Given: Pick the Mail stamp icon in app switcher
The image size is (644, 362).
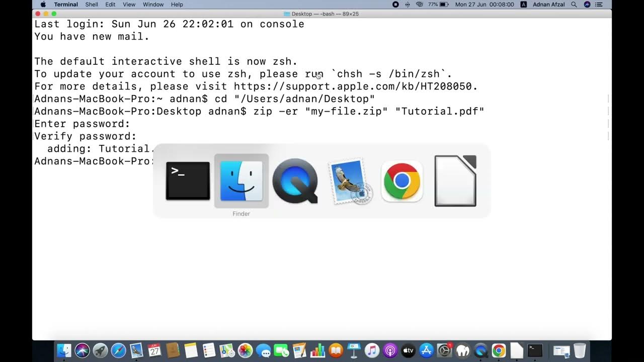Looking at the screenshot, I should pos(349,181).
